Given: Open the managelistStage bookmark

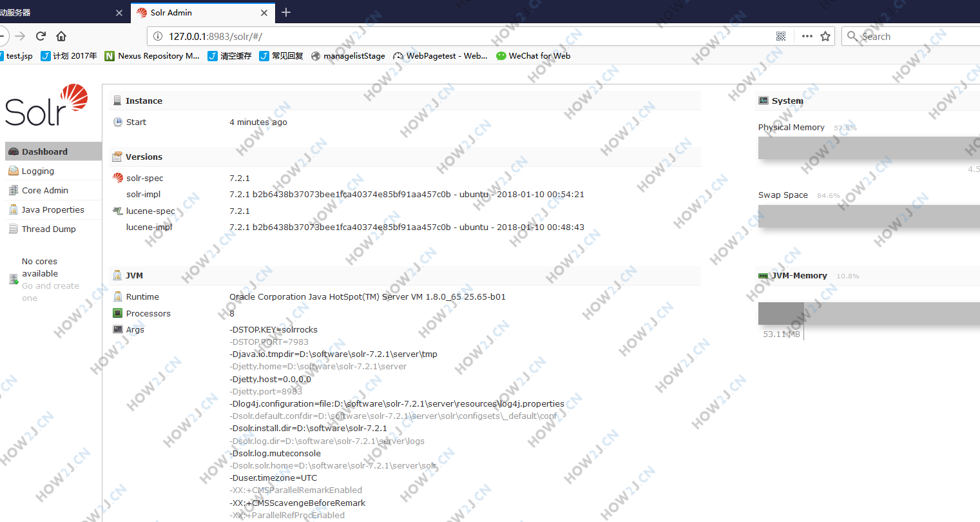Looking at the screenshot, I should [348, 56].
